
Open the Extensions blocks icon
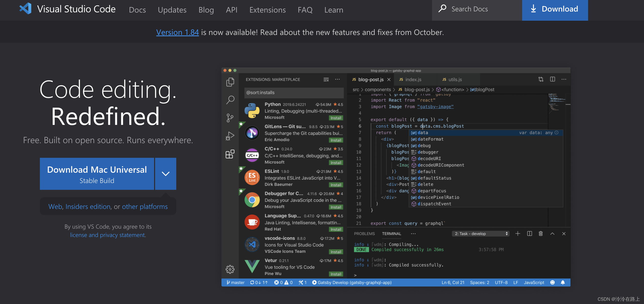[230, 154]
